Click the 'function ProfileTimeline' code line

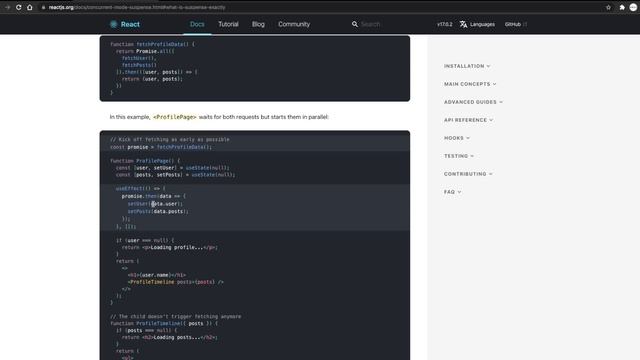(x=164, y=323)
